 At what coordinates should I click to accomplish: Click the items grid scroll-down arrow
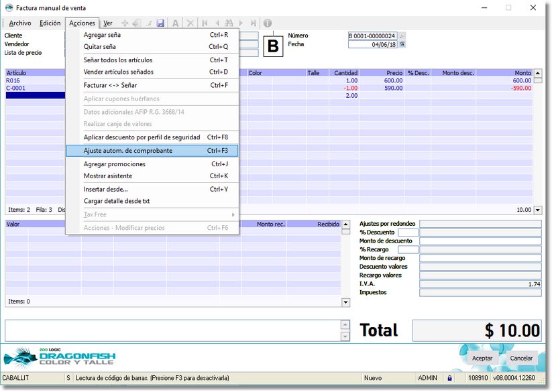[537, 210]
